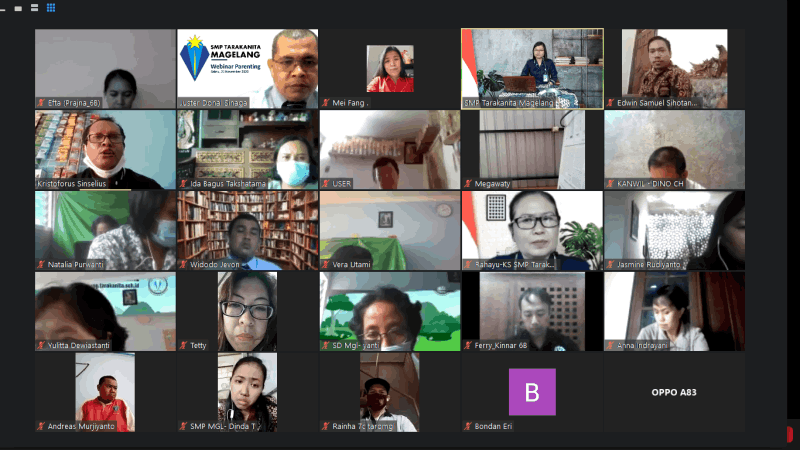Click Mei Fang's muted microphone icon
Image resolution: width=800 pixels, height=450 pixels.
click(x=326, y=103)
